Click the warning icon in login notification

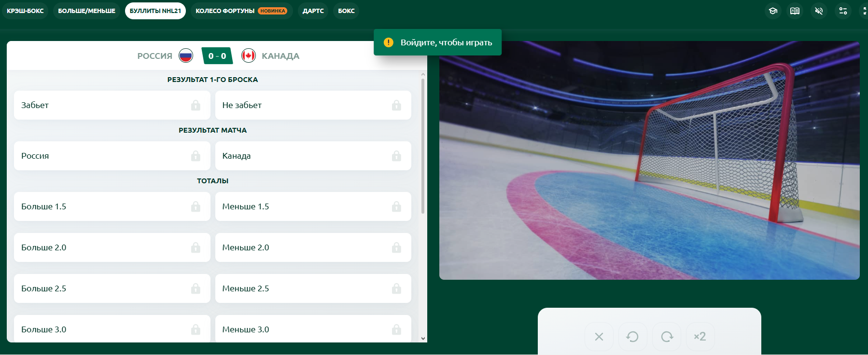(389, 42)
